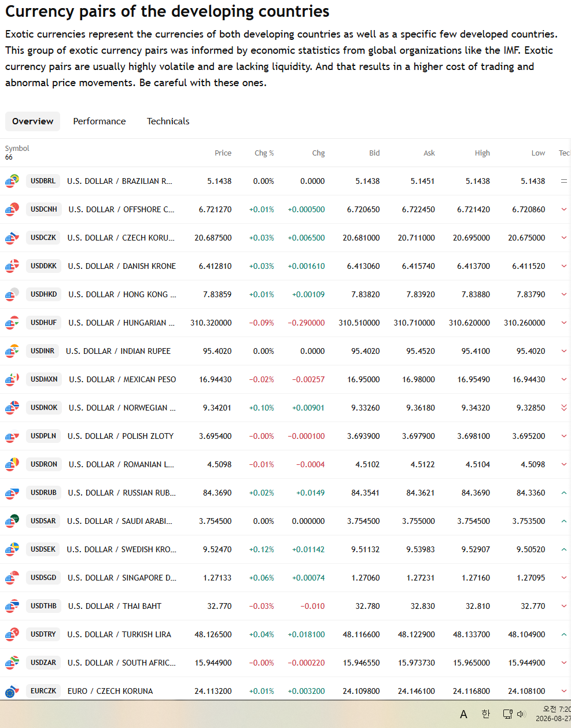Click the USDBRL flag pair icon
Screen dimensions: 571x728
[12, 181]
